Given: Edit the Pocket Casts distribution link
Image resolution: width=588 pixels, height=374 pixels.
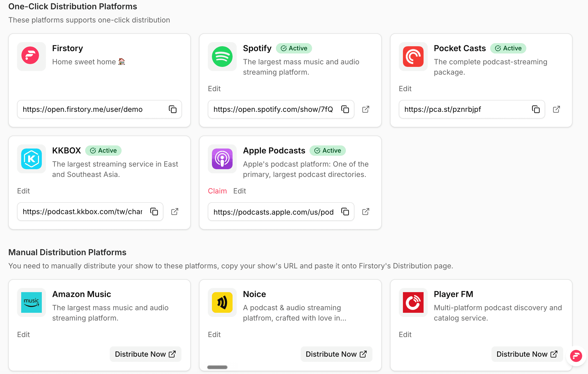Looking at the screenshot, I should 405,89.
